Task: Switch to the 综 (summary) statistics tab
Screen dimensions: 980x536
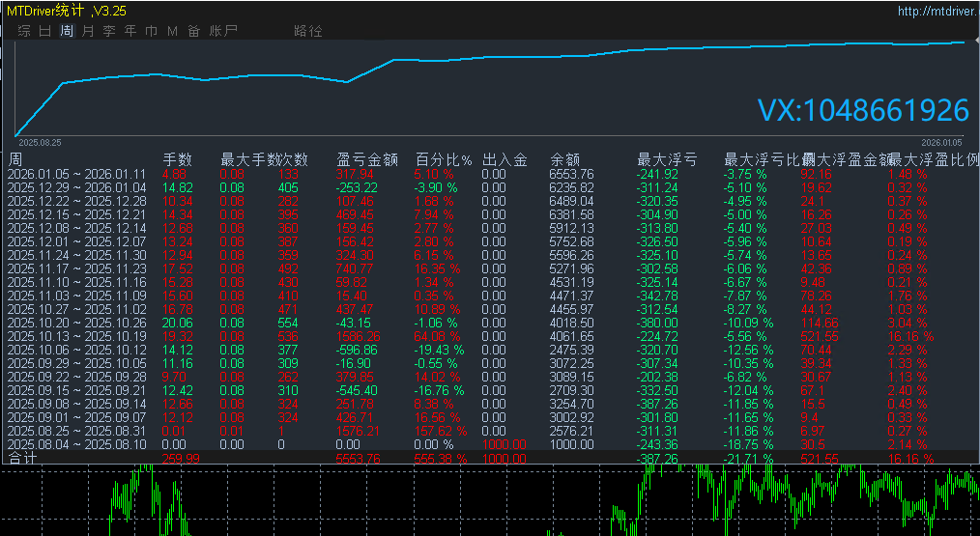Action: coord(24,31)
